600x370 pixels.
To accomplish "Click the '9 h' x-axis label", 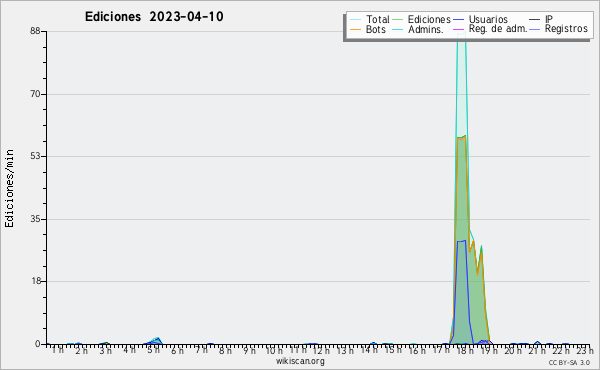I will coord(249,350).
